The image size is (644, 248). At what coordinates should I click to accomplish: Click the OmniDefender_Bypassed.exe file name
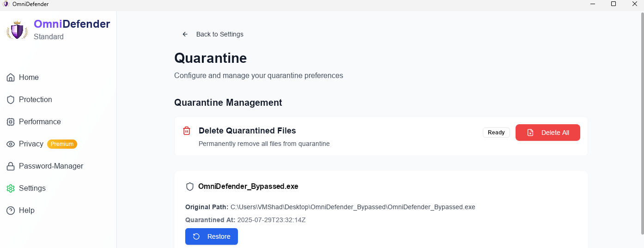pyautogui.click(x=248, y=187)
